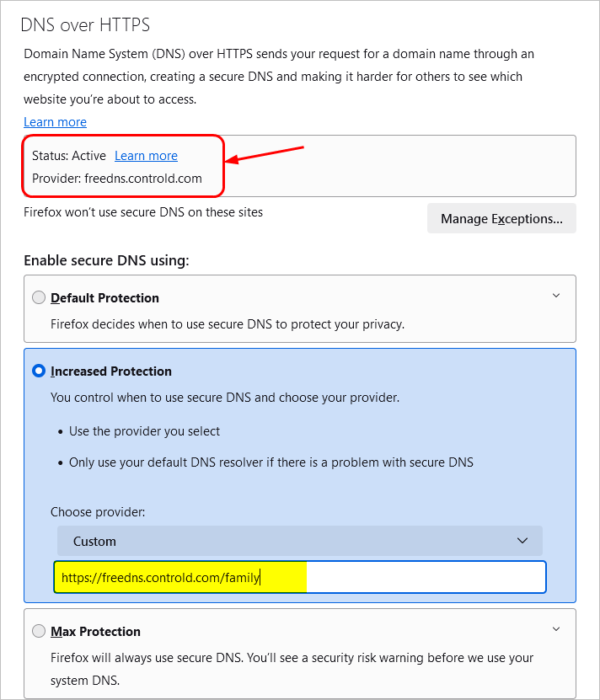Select the Default Protection radio button
Screen dimensions: 600x700
coord(39,297)
